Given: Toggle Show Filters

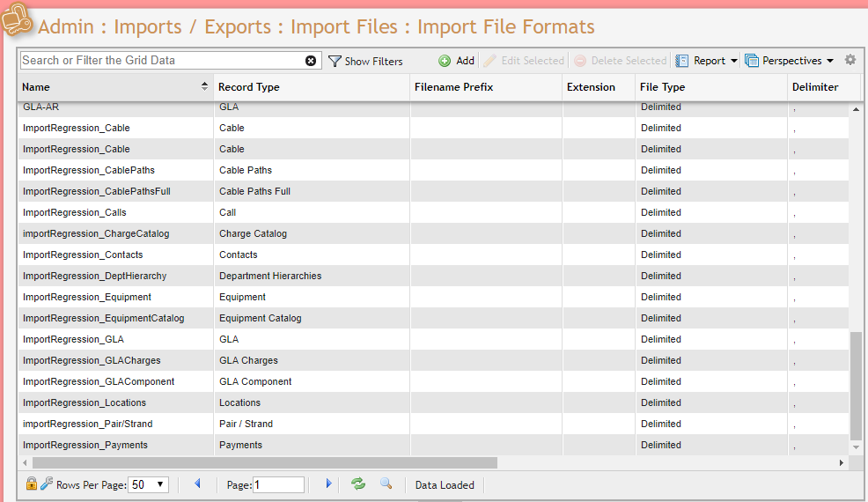Looking at the screenshot, I should (x=365, y=61).
